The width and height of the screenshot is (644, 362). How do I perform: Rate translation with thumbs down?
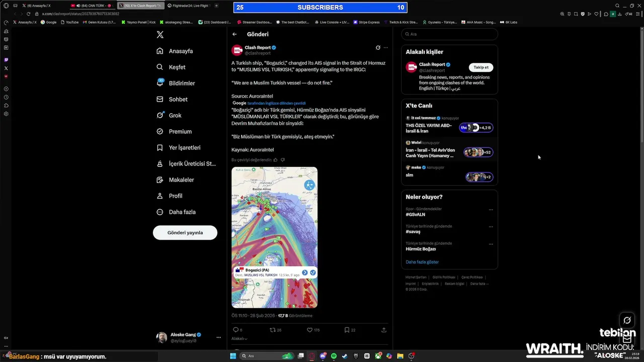283,160
